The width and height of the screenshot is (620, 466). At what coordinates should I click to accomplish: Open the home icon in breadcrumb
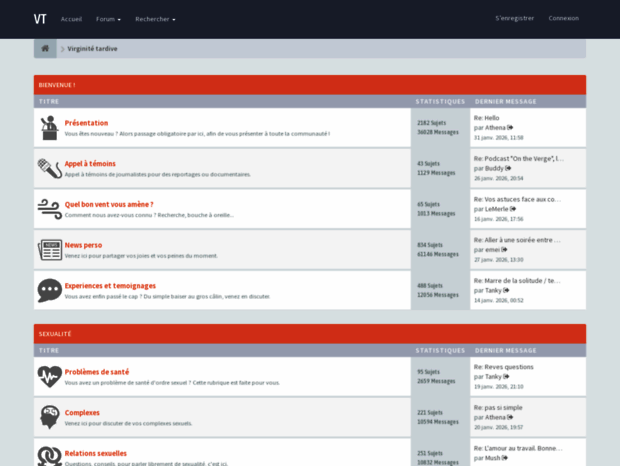[45, 49]
